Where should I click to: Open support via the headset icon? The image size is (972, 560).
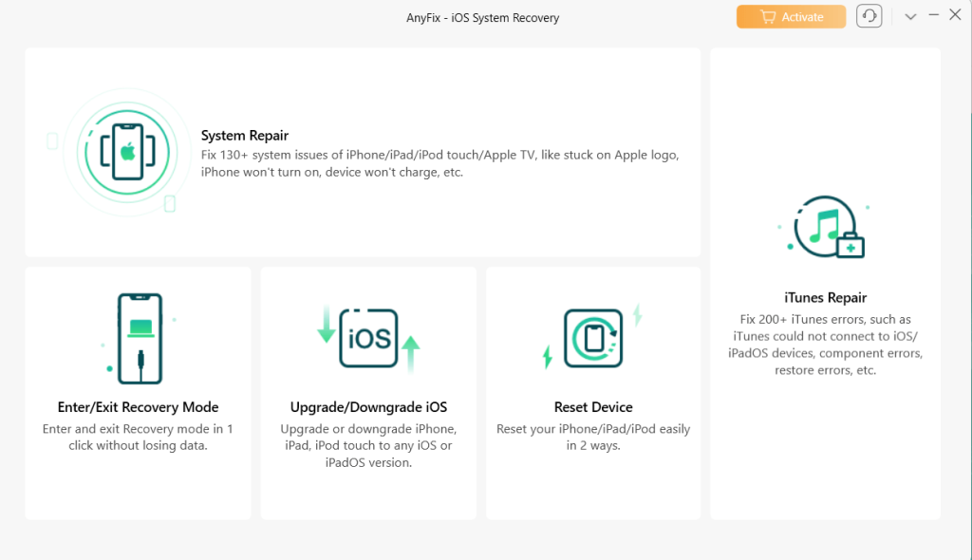coord(869,17)
